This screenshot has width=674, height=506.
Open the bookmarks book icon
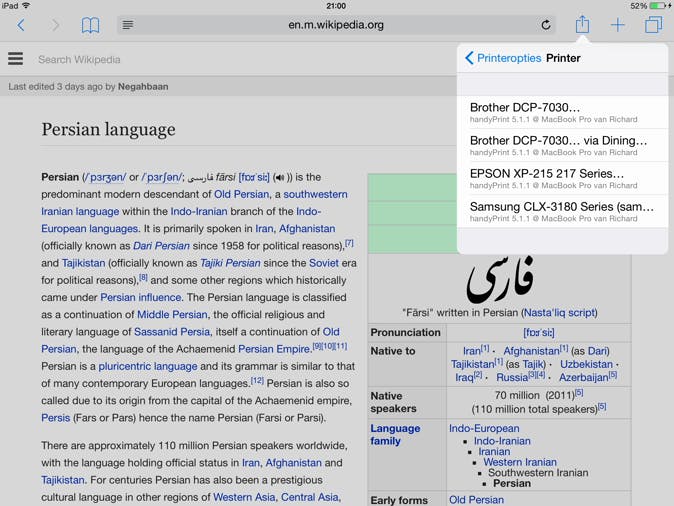tap(90, 25)
